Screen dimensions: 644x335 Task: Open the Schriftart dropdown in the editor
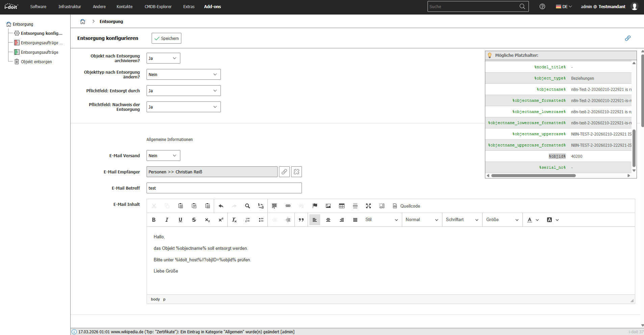pyautogui.click(x=462, y=220)
